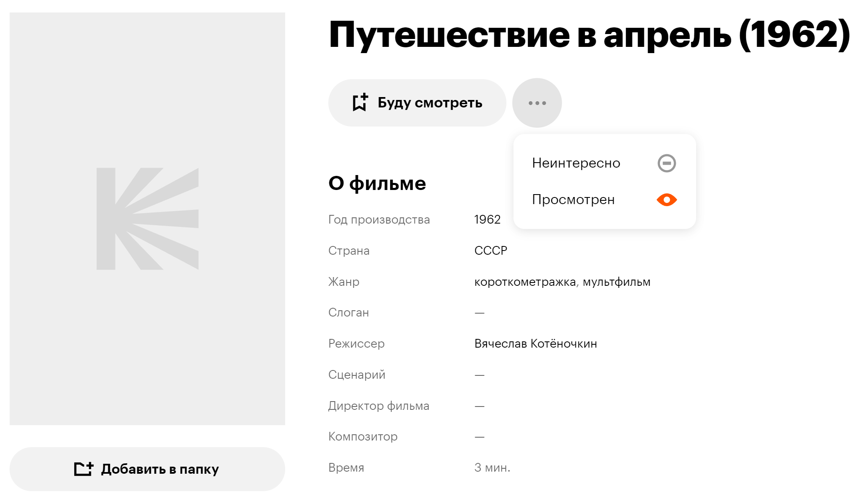Open the year 1962 link

pyautogui.click(x=487, y=219)
